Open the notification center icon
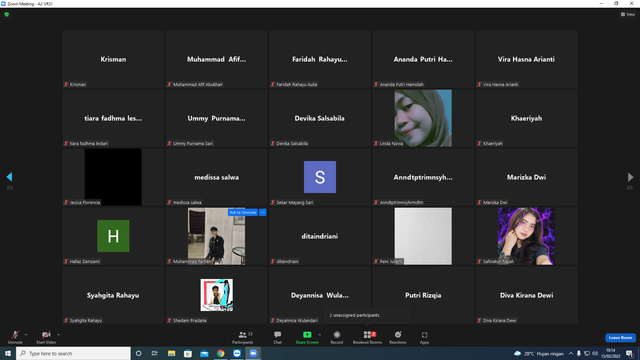This screenshot has width=640, height=360. (629, 353)
